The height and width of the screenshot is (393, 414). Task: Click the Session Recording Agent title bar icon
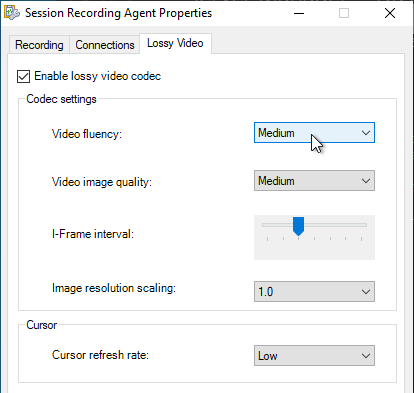[x=12, y=13]
